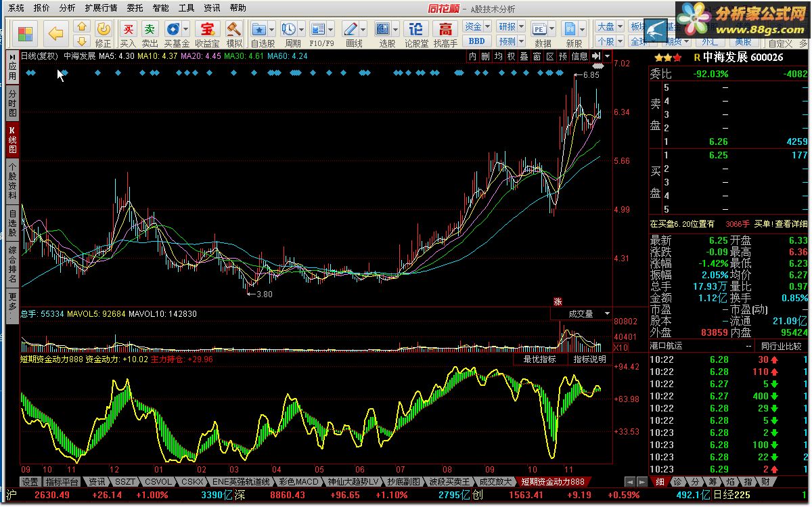Click the 诊 tab at bottom right

point(677,482)
